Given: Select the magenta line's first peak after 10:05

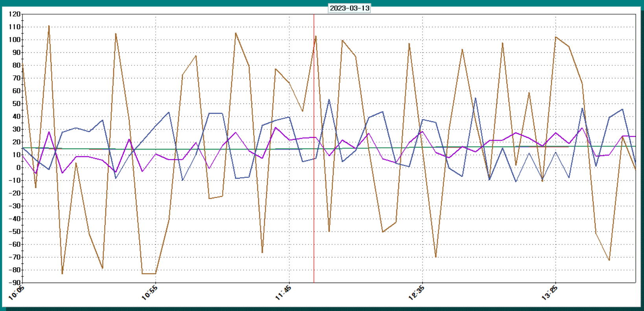Looking at the screenshot, I should pyautogui.click(x=49, y=132).
